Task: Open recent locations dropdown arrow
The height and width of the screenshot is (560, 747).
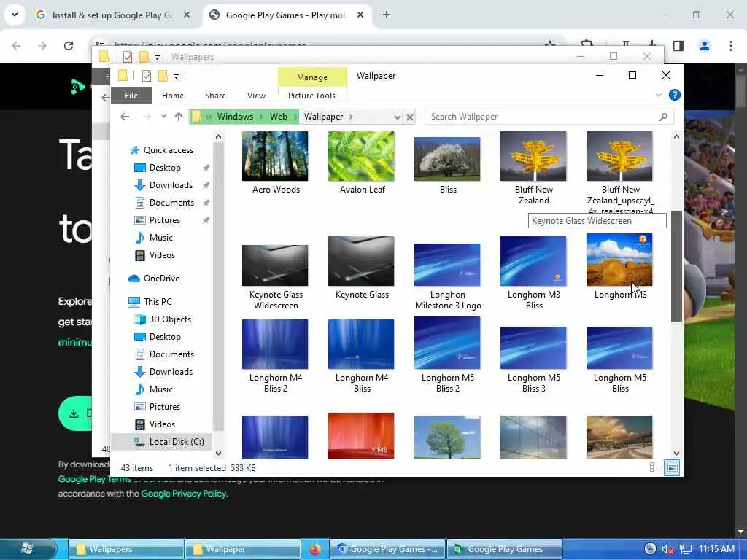Action: point(163,117)
